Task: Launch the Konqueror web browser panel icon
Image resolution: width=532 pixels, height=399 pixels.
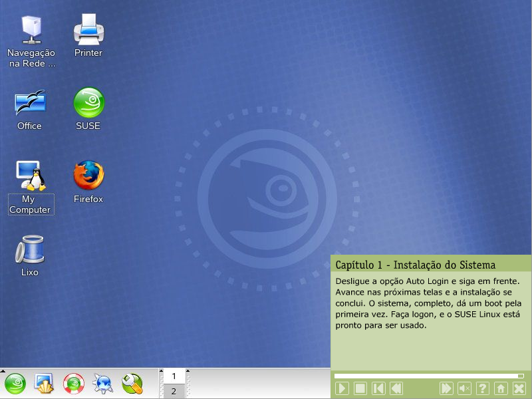Action: click(x=103, y=384)
